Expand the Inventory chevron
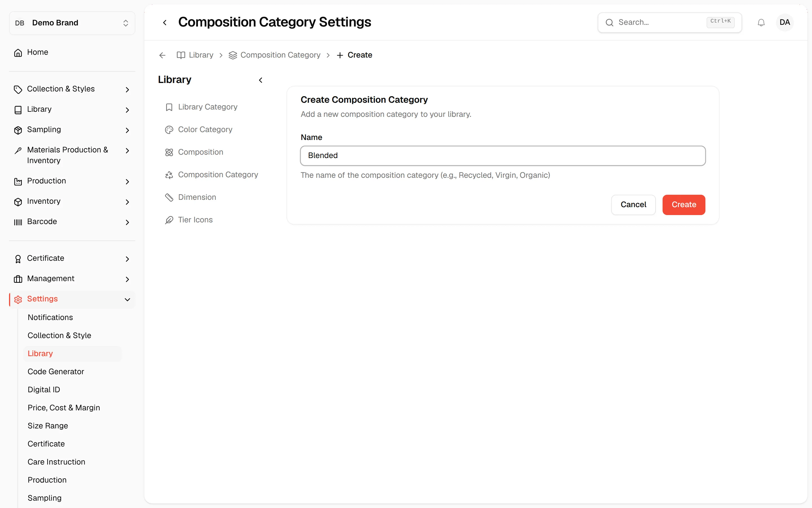Screen dimensions: 812x508 127,202
